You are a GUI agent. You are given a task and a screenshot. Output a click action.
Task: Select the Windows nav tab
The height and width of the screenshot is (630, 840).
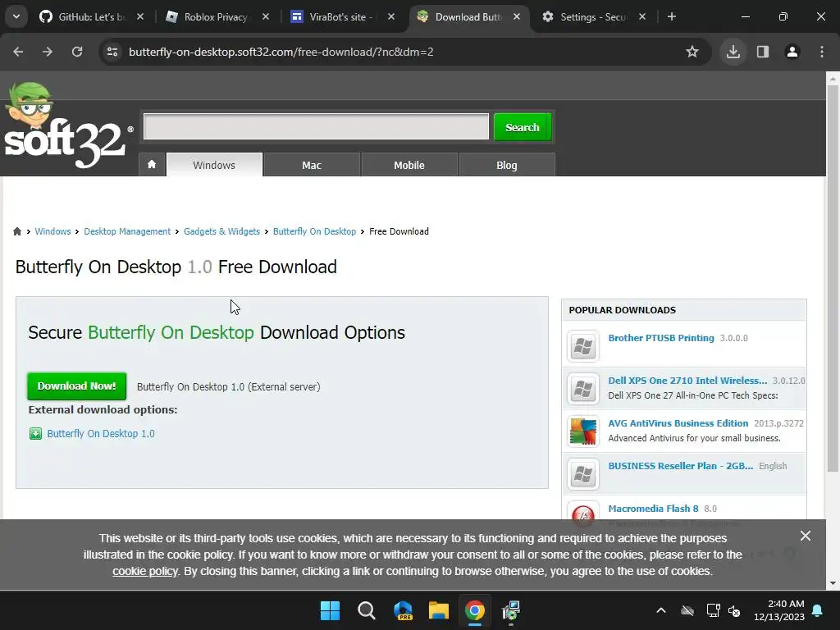click(x=214, y=164)
